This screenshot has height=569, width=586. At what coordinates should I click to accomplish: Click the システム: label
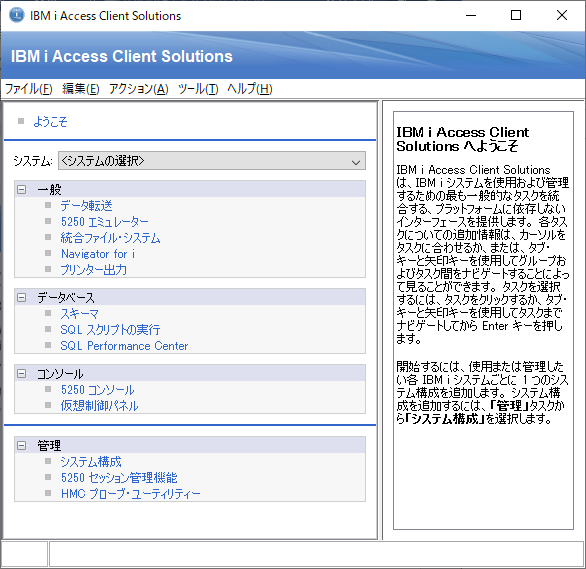[33, 161]
